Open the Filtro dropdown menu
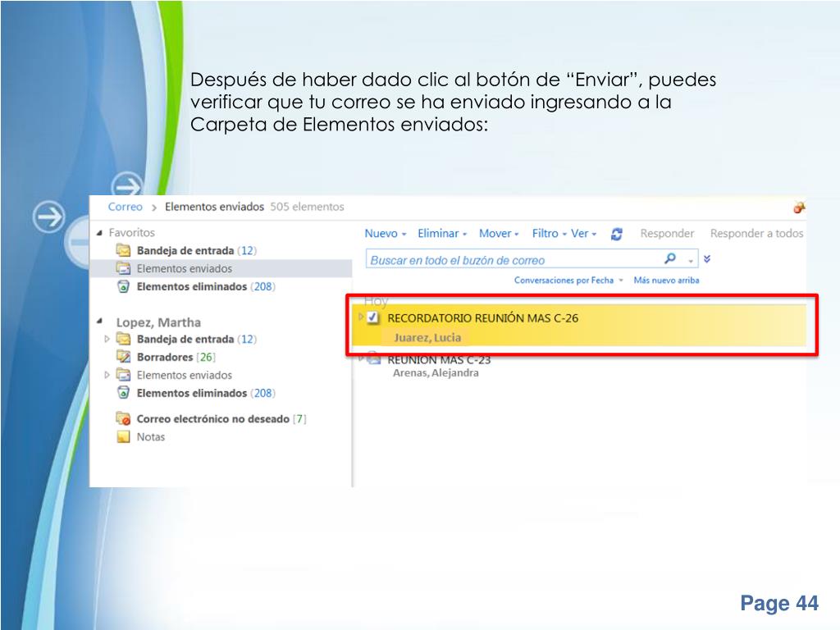The height and width of the screenshot is (630, 840). (549, 234)
